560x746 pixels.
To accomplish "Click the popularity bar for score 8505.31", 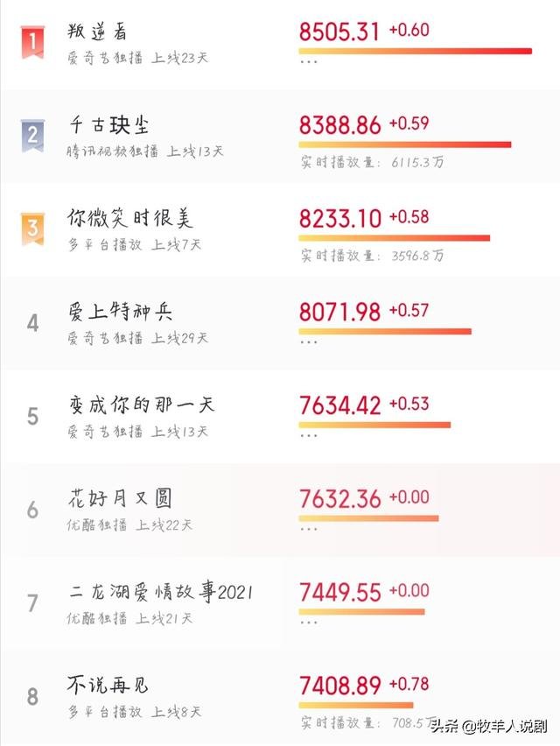I will point(415,51).
